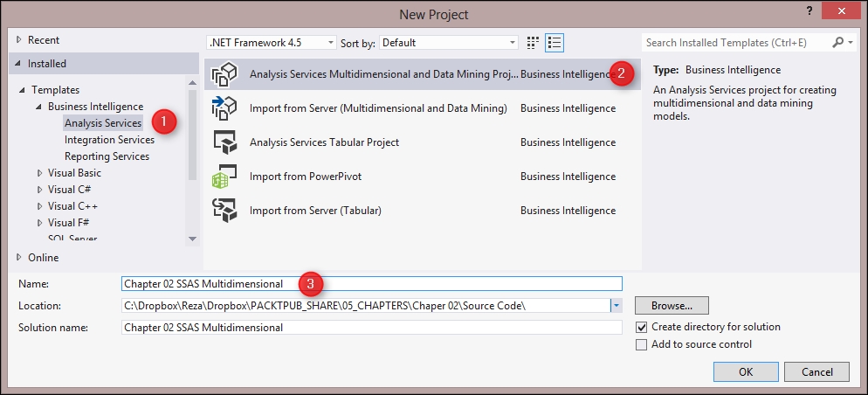Click the Solution name input field

pyautogui.click(x=371, y=328)
